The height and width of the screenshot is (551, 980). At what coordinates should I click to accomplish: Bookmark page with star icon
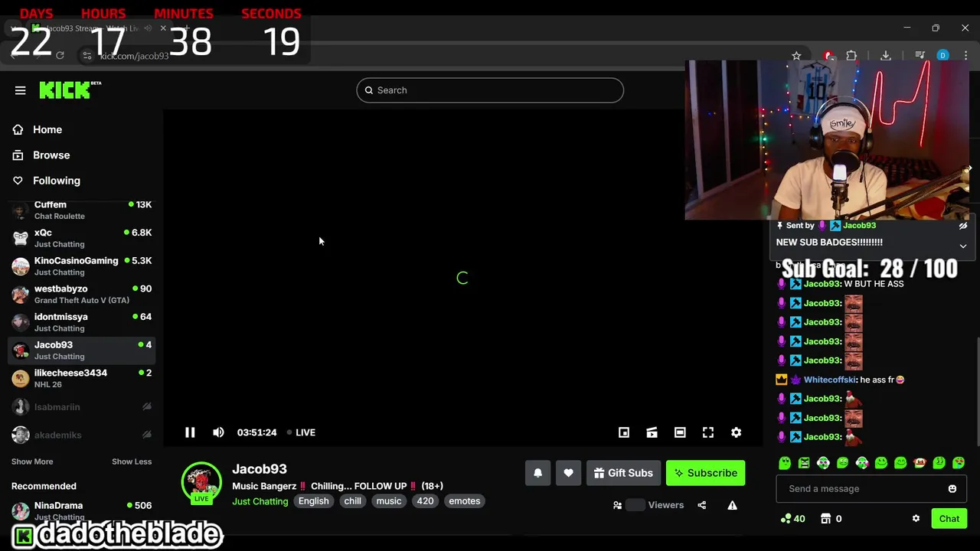[796, 56]
